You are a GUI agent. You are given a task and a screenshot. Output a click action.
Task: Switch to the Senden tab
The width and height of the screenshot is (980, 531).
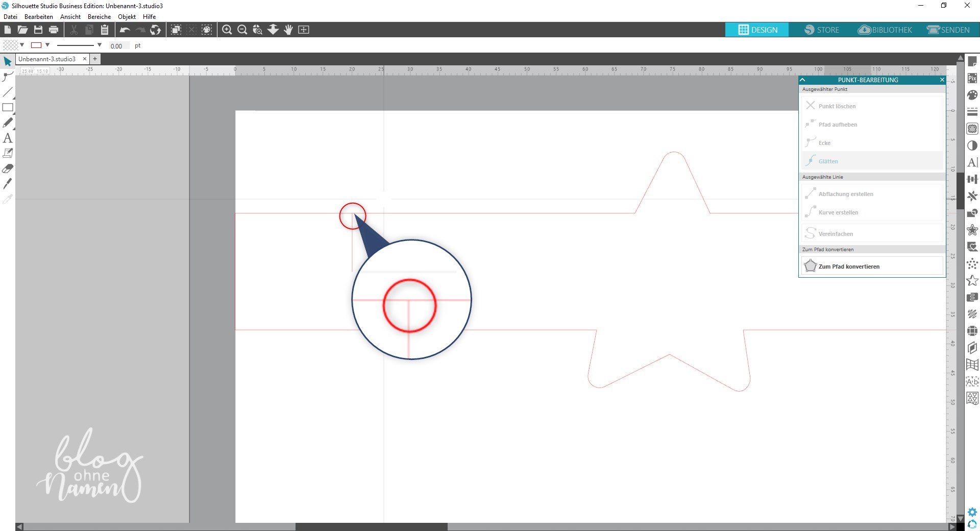(948, 30)
